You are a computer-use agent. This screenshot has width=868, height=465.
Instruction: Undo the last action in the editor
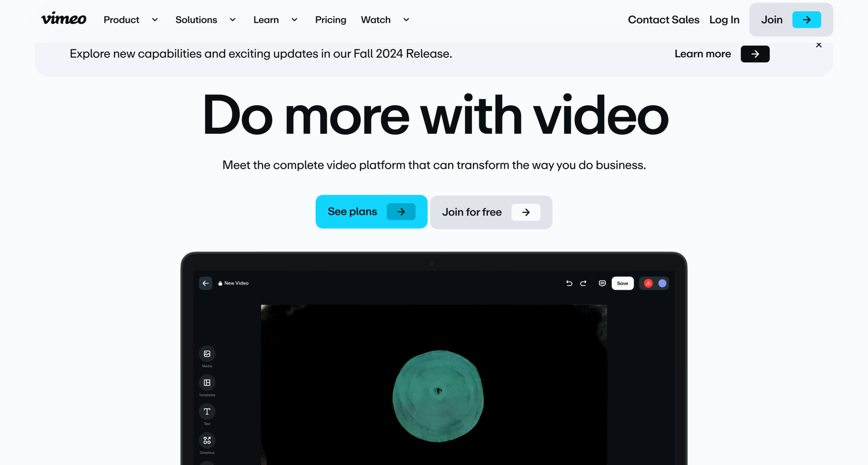coord(569,283)
